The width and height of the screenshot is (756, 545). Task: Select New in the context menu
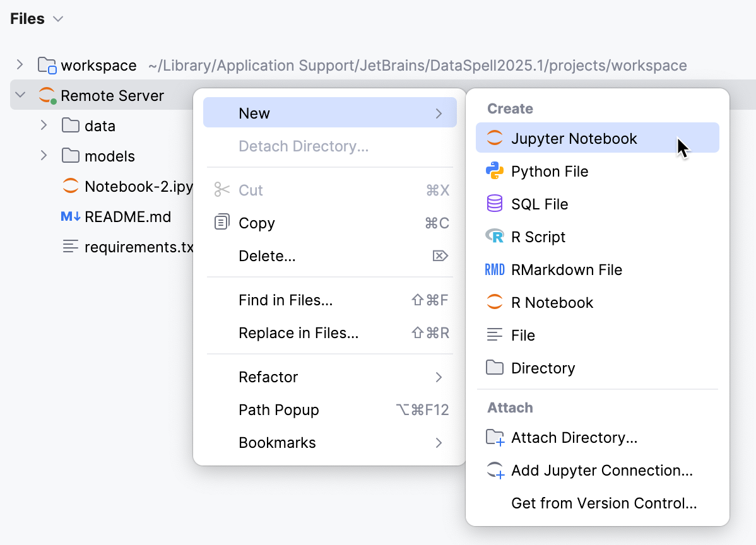pos(330,112)
